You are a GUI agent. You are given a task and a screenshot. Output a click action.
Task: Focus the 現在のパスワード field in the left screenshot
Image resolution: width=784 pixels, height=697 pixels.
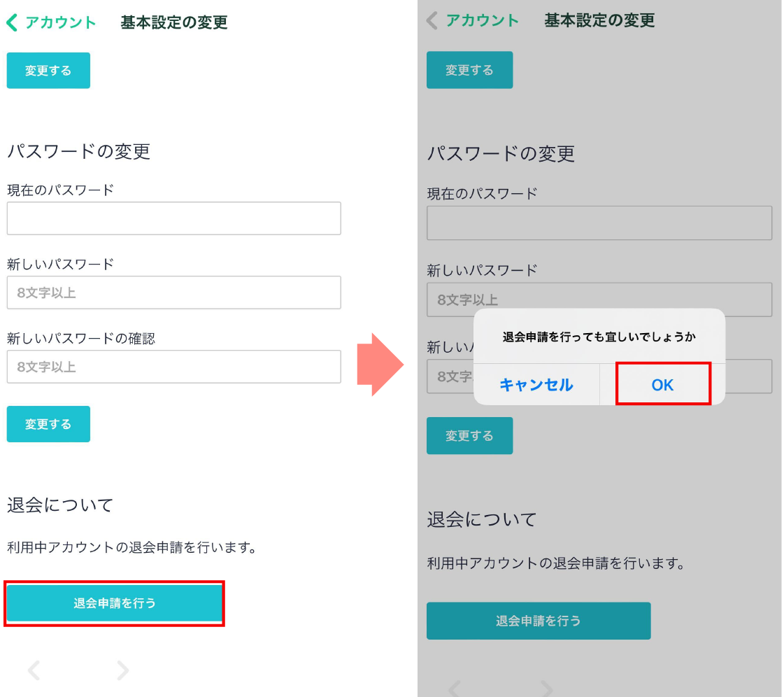click(173, 218)
